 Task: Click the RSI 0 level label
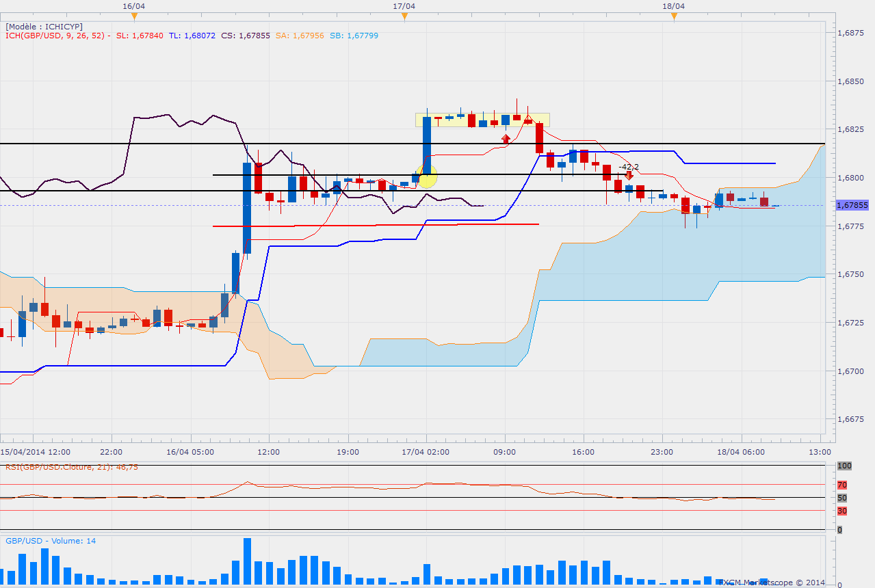[x=839, y=530]
